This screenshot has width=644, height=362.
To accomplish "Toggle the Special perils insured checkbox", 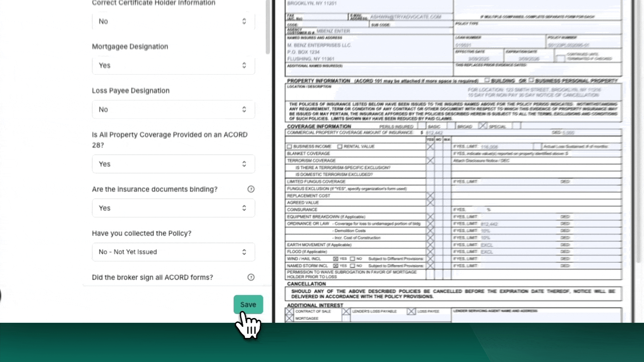I will [482, 126].
